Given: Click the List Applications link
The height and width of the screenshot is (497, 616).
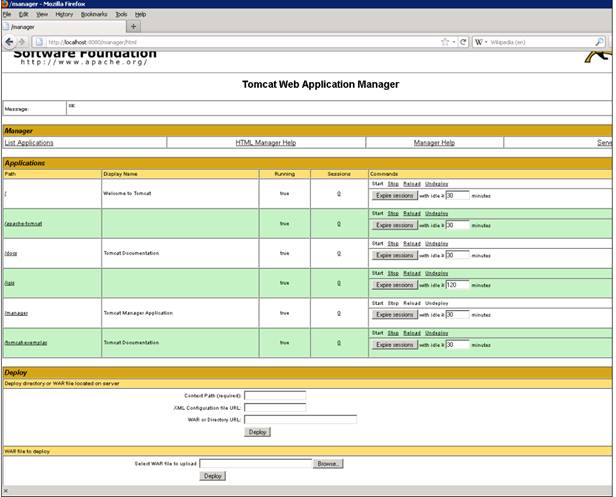Looking at the screenshot, I should 29,143.
